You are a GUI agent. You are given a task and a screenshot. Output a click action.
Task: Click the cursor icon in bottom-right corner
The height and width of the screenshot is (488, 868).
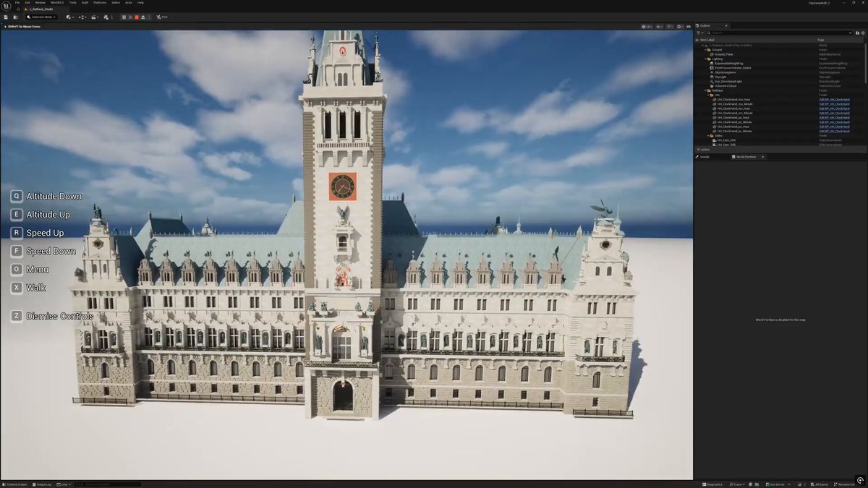point(859,480)
